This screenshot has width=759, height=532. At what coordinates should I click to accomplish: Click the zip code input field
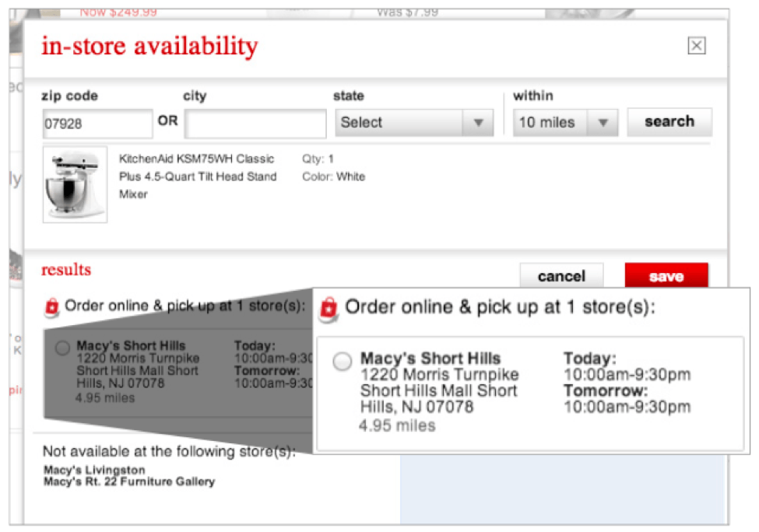(x=97, y=124)
